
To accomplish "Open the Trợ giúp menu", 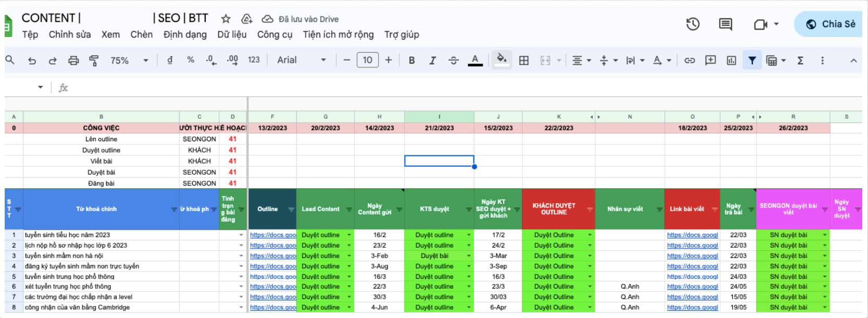I will (401, 34).
